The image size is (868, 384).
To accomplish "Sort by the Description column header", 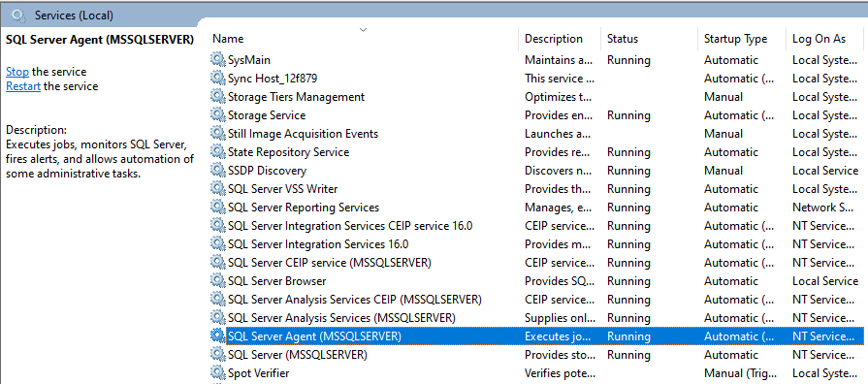I will pyautogui.click(x=554, y=39).
